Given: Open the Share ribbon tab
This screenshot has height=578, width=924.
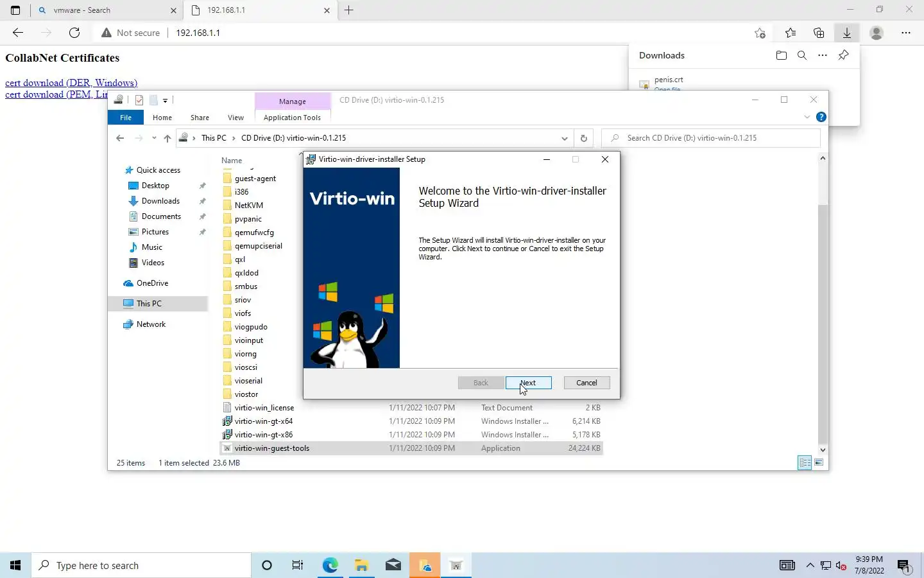Looking at the screenshot, I should point(200,118).
